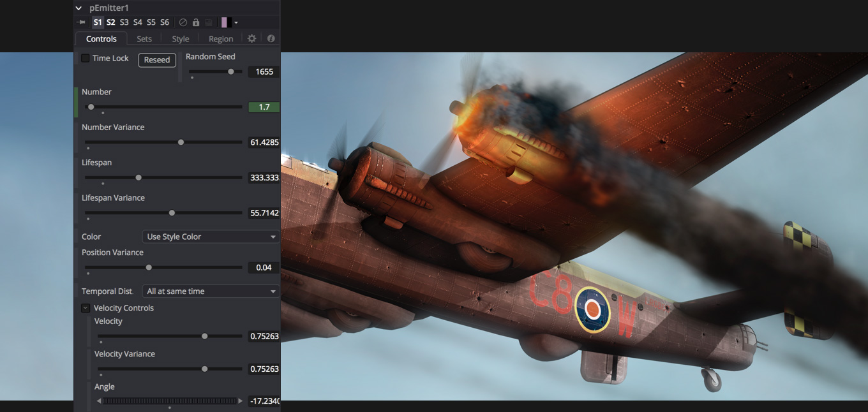The image size is (868, 412).
Task: Click the "Number Variance" label
Action: [113, 128]
